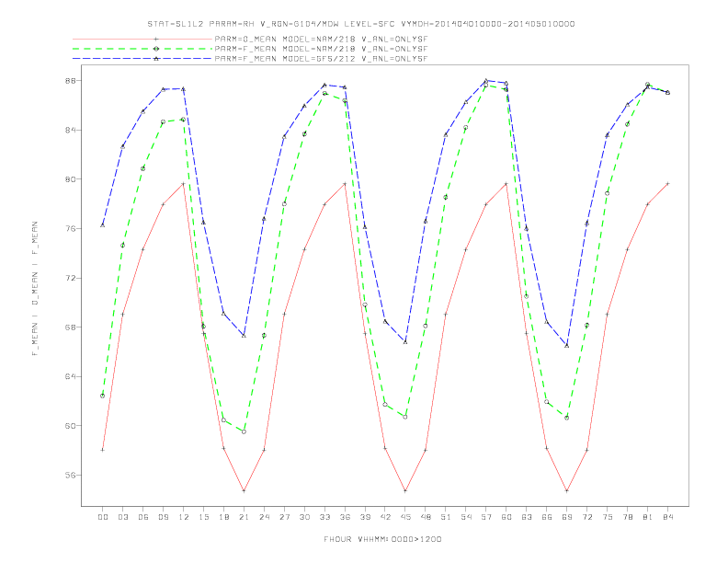
Task: Click the x-axis tick label 00
Action: [x=103, y=517]
